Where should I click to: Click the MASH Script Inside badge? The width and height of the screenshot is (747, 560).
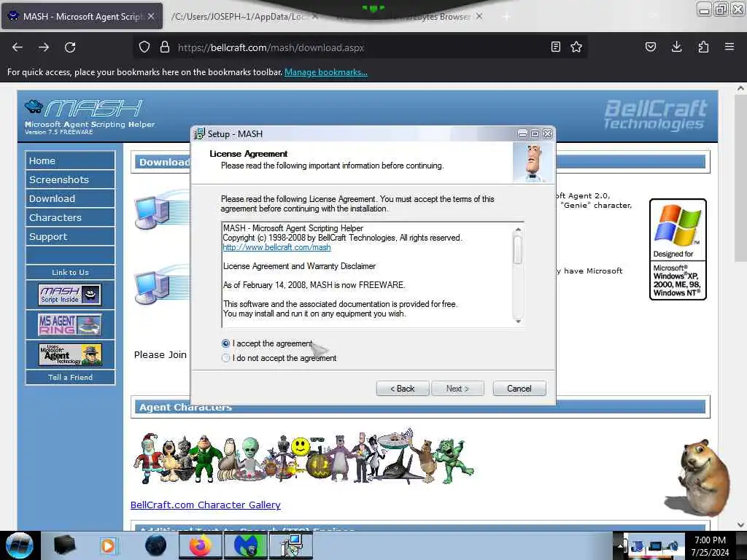[70, 295]
